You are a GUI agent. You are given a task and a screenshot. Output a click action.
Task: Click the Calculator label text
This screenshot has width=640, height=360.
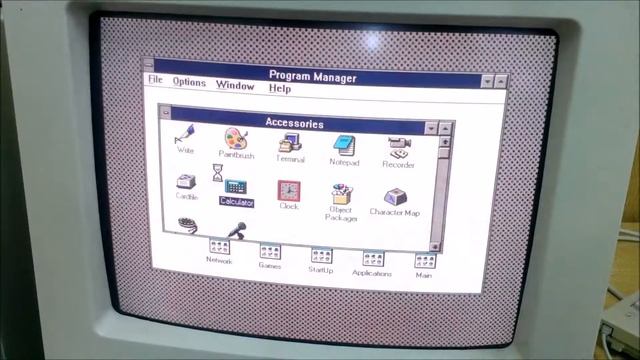[237, 202]
